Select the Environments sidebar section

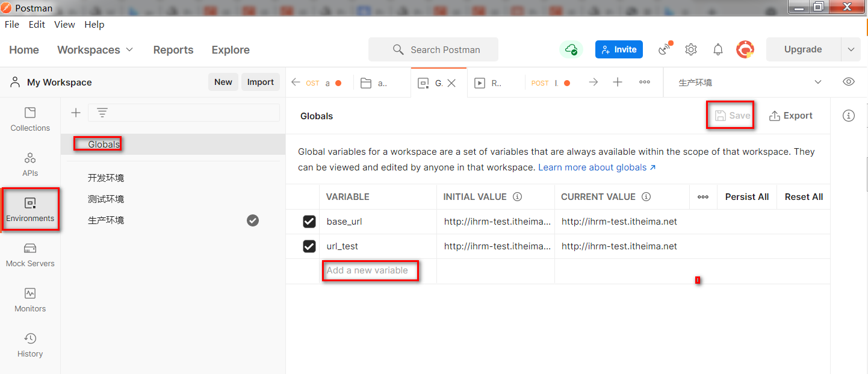coord(30,210)
